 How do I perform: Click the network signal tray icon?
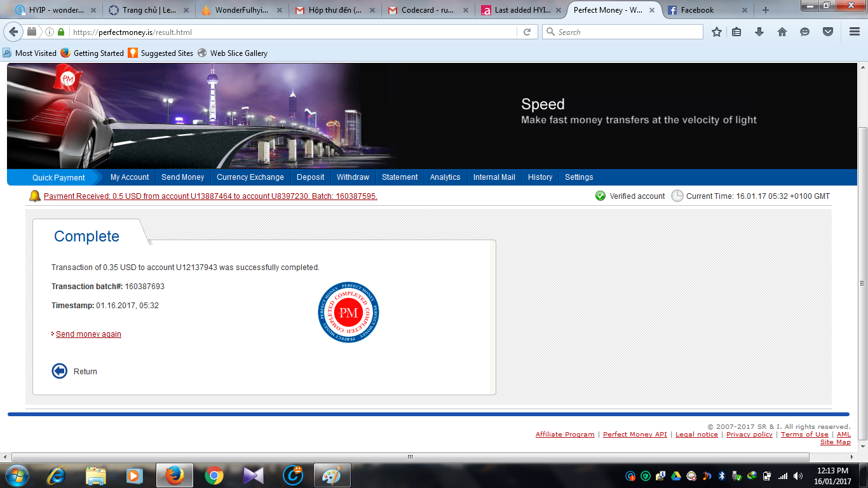(783, 475)
